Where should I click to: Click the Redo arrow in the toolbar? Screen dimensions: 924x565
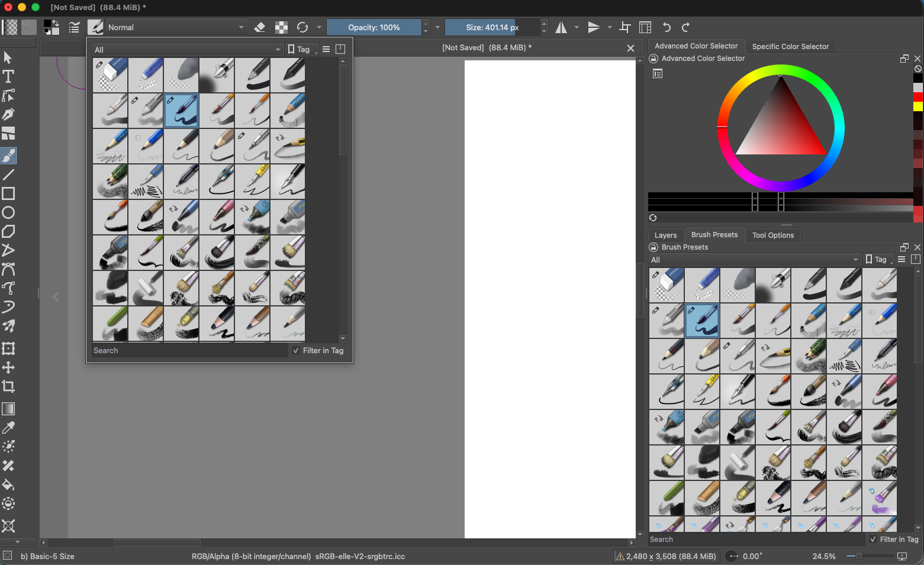[x=685, y=27]
